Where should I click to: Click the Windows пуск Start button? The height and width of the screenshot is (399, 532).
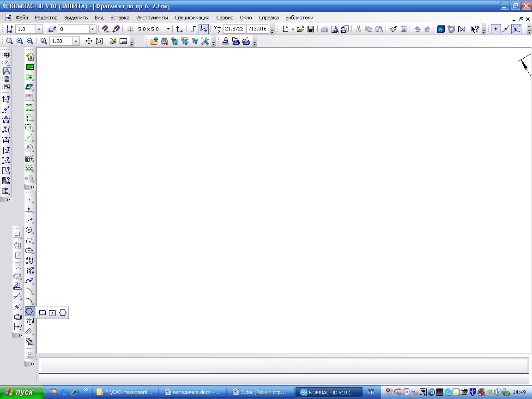[x=22, y=392]
